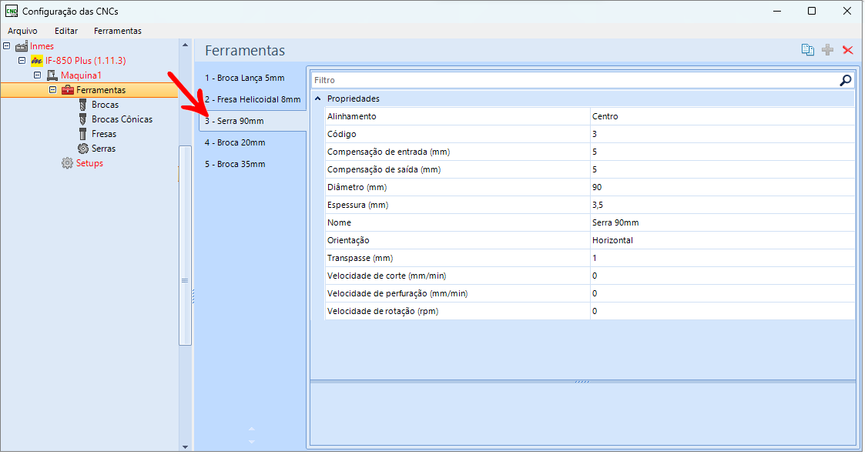The image size is (868, 458).
Task: Click the tree panel vertical scrollbar thumb
Action: pos(185,246)
